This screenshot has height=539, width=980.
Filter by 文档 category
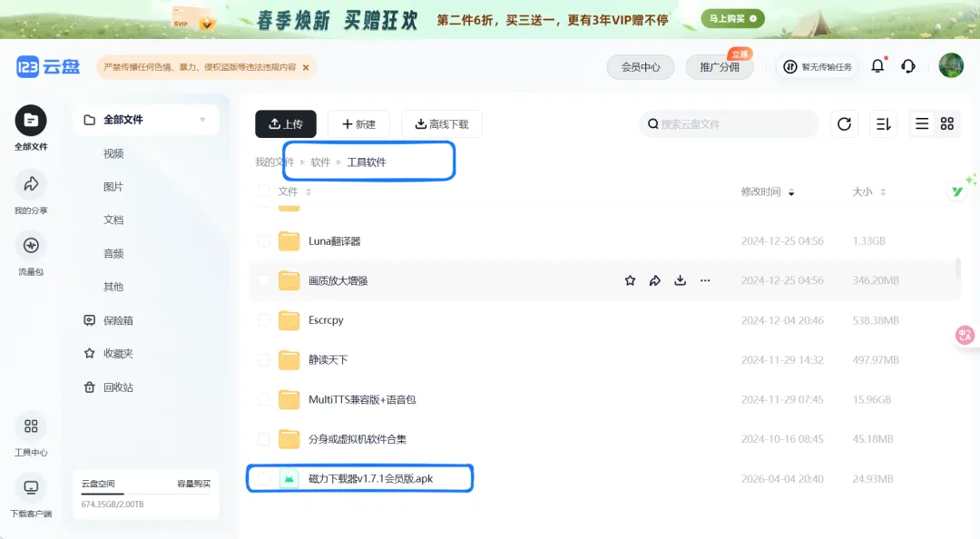[113, 220]
